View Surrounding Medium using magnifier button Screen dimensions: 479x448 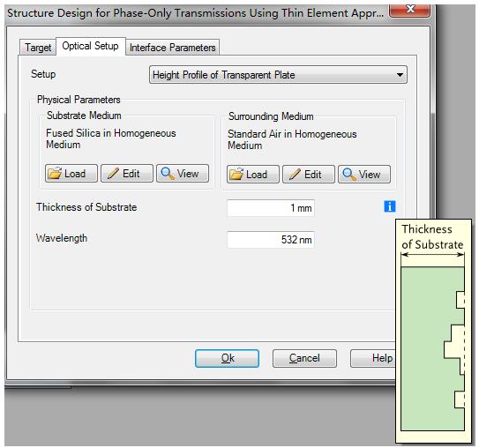[x=364, y=175]
